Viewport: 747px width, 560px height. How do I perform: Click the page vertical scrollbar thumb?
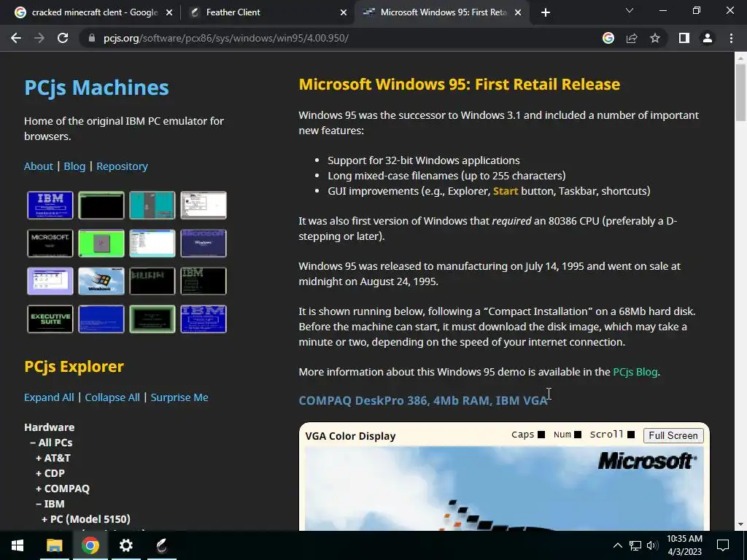pos(740,93)
